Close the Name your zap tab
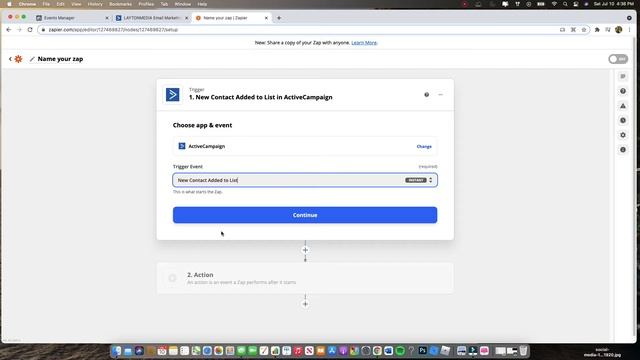 pos(266,18)
